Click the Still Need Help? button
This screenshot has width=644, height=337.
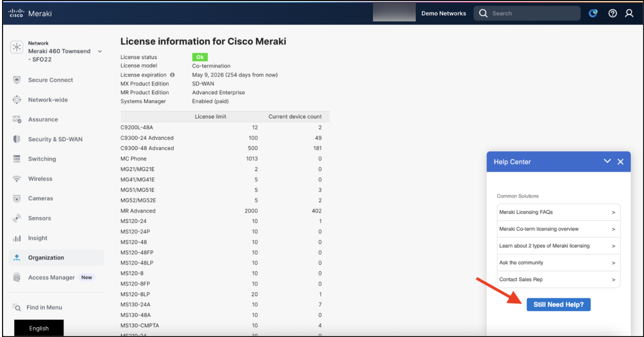(558, 304)
